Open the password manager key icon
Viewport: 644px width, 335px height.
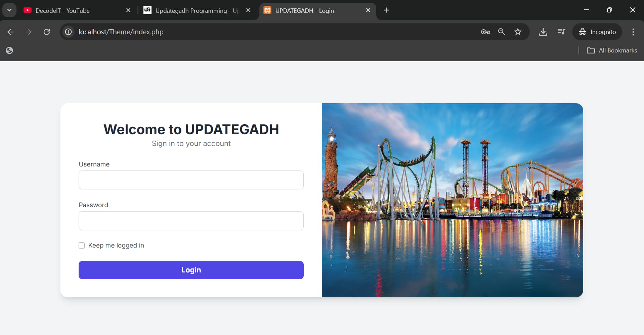[x=485, y=32]
